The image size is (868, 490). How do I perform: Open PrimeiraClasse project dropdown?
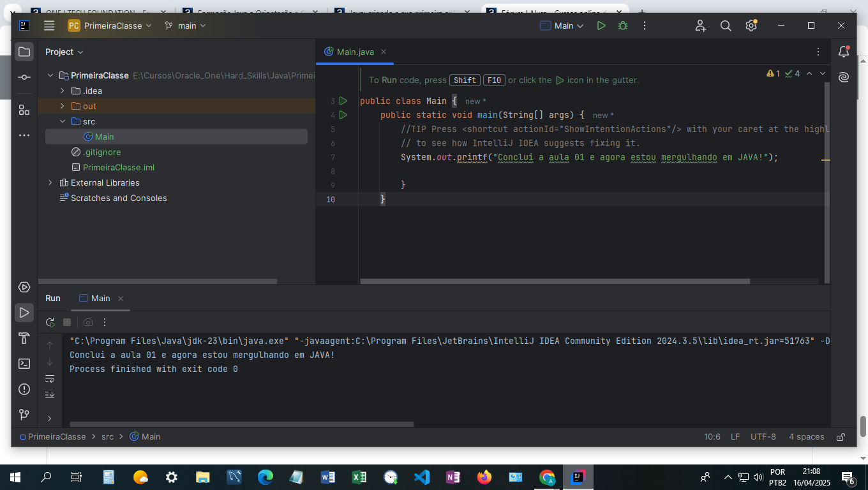[110, 26]
